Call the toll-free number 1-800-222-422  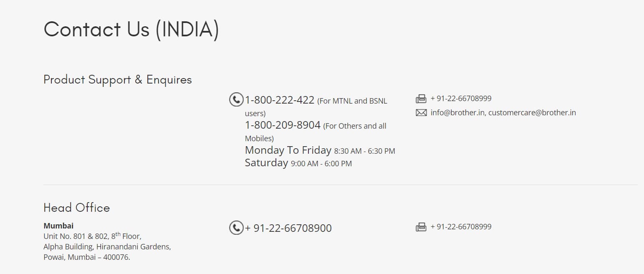coord(279,100)
